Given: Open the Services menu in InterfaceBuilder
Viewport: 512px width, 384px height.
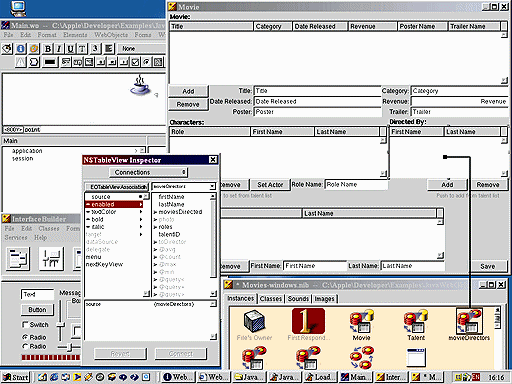Looking at the screenshot, I should 16,238.
